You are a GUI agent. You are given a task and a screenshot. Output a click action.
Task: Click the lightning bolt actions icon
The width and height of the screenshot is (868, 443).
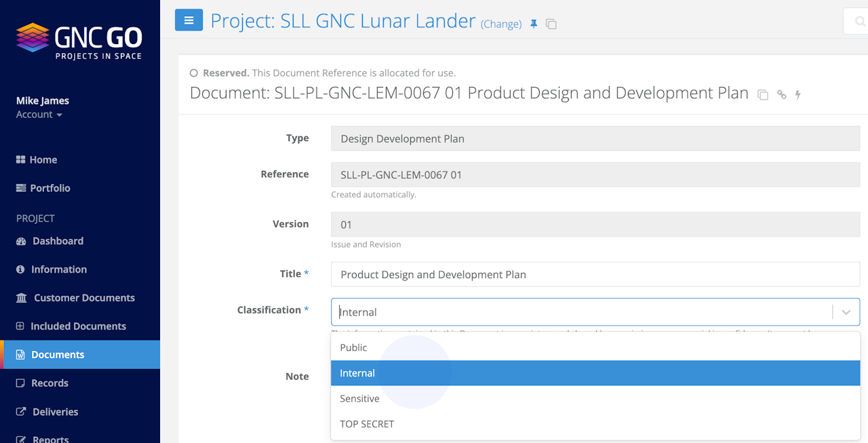point(798,95)
